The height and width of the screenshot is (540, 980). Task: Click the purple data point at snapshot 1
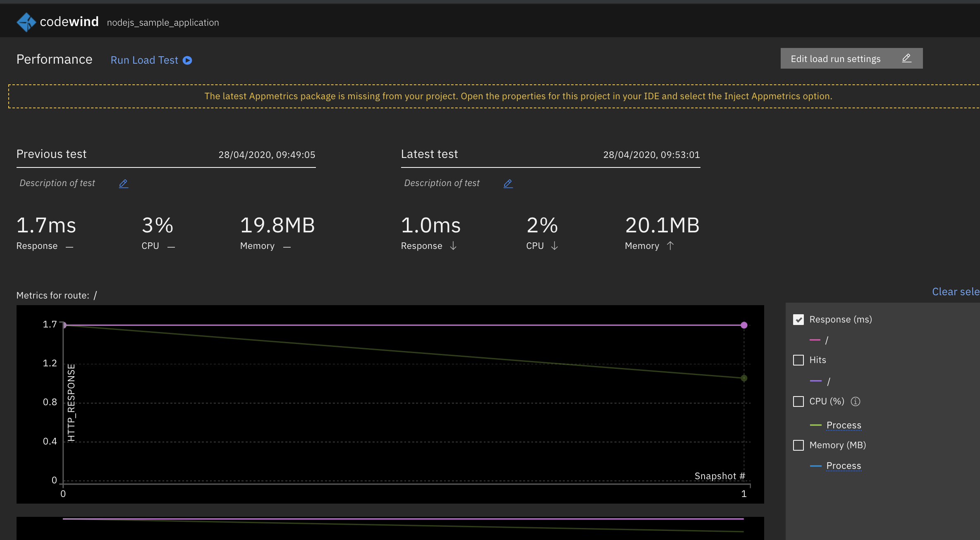(x=744, y=325)
